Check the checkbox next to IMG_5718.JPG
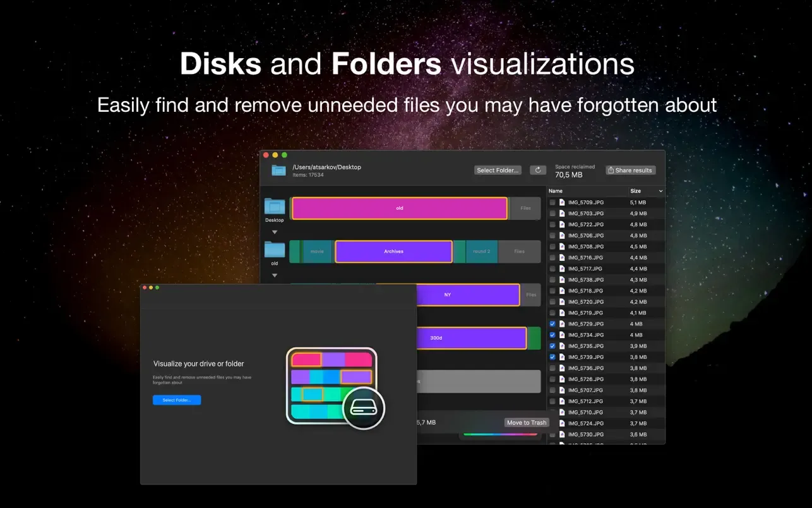This screenshot has height=508, width=812. point(552,290)
